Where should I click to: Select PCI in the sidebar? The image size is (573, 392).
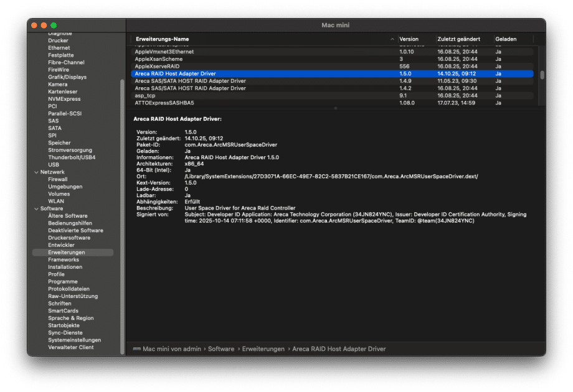(x=52, y=106)
